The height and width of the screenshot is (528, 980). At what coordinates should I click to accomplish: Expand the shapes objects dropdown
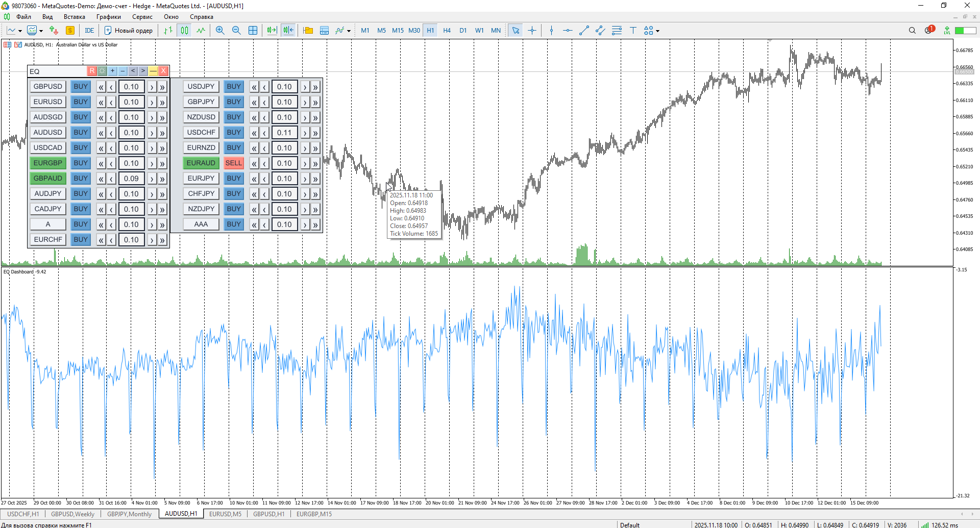[x=657, y=31]
